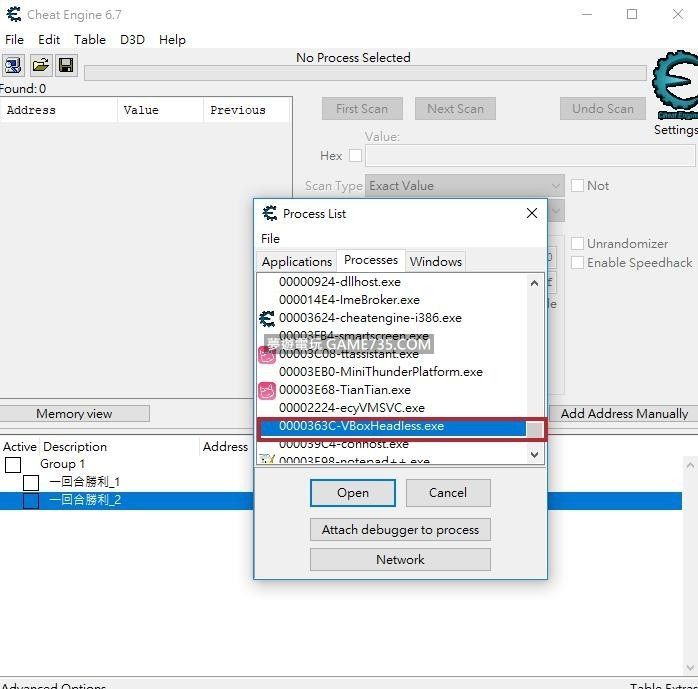Select cheatengine-i386.exe process icon
Viewport: 698px width, 689px height.
pyautogui.click(x=267, y=318)
